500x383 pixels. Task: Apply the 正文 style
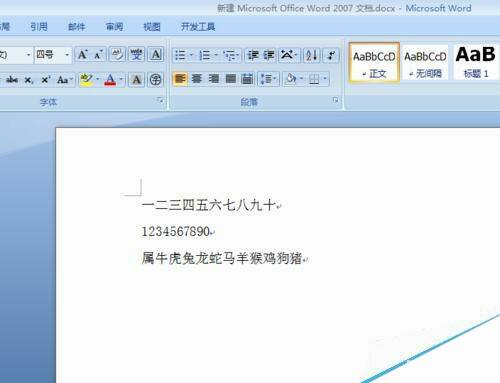point(374,62)
